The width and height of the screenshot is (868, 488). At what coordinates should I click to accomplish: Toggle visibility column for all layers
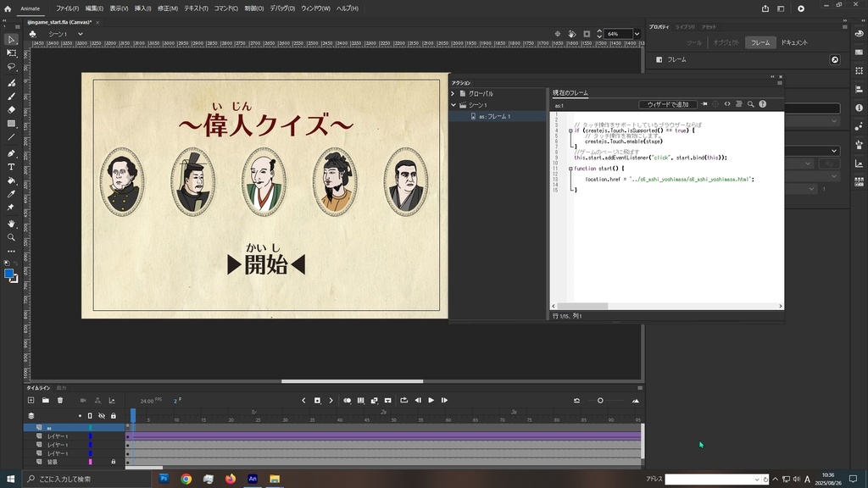click(101, 416)
